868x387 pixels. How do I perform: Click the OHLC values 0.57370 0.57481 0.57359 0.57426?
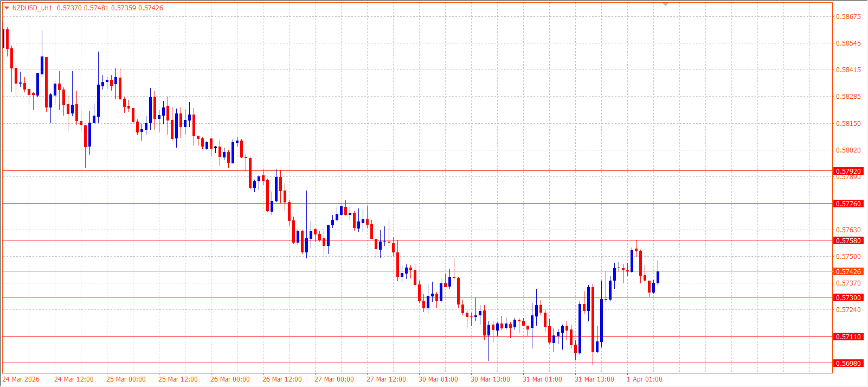coord(110,8)
